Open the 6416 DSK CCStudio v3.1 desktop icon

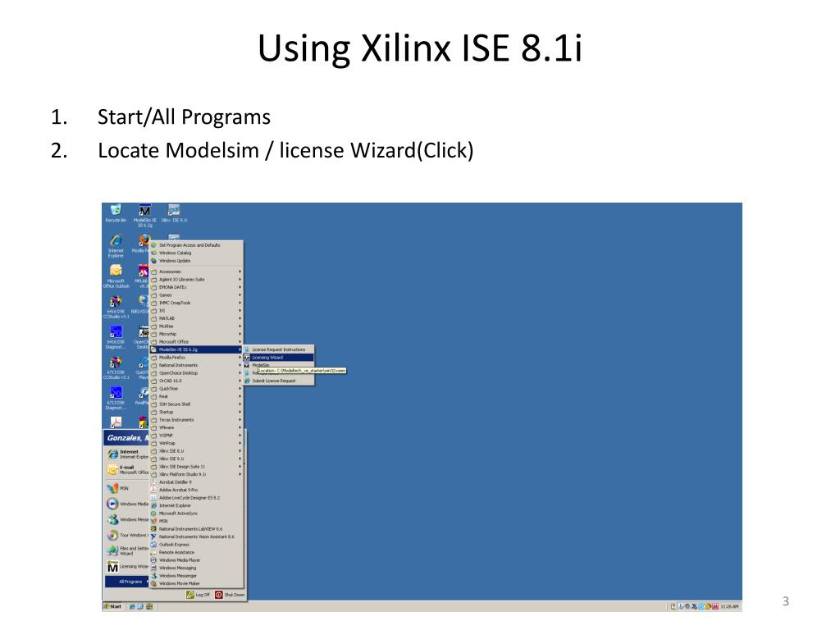pyautogui.click(x=116, y=307)
